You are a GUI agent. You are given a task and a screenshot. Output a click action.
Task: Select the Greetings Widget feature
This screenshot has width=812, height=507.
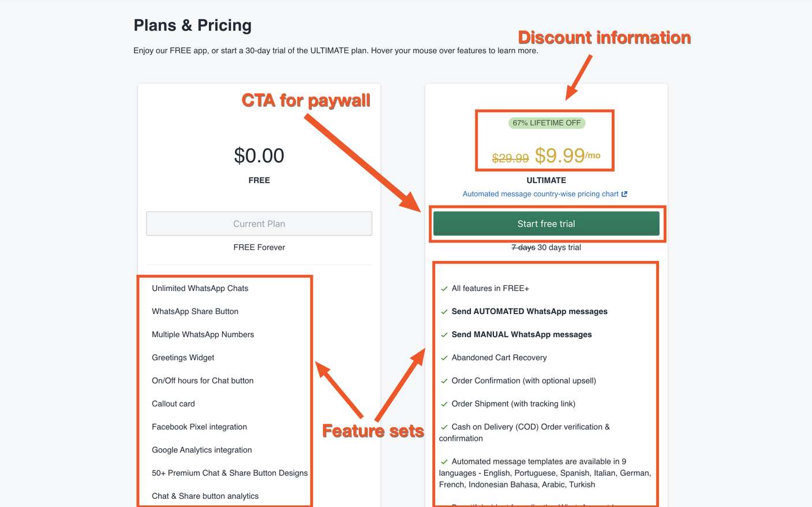(183, 357)
